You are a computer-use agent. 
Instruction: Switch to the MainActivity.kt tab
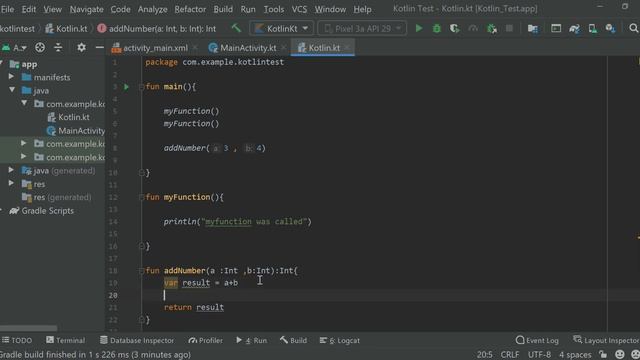248,48
